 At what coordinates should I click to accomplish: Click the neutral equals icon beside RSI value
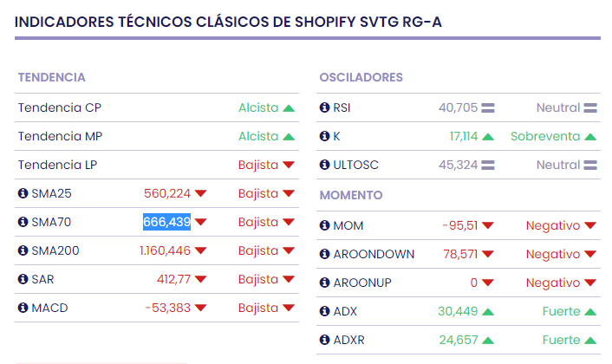[x=487, y=108]
